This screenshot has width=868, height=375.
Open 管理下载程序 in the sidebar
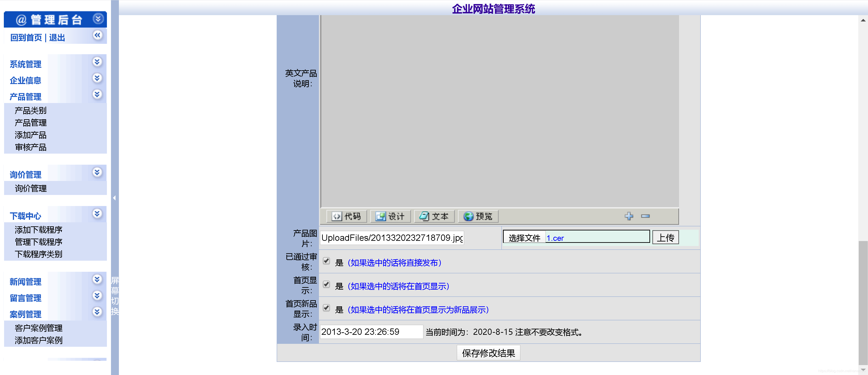[x=39, y=242]
